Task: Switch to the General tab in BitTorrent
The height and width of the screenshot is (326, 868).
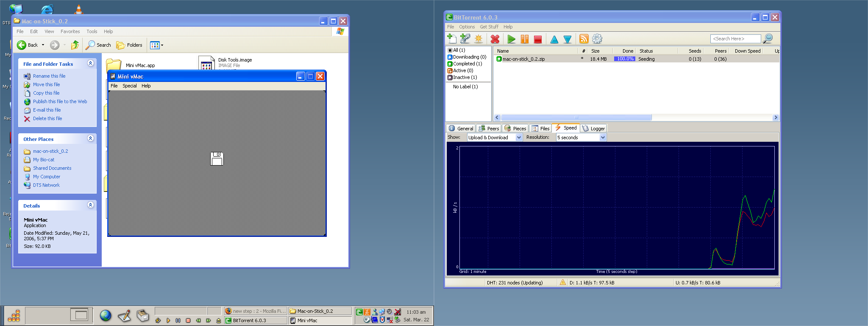Action: pos(461,128)
